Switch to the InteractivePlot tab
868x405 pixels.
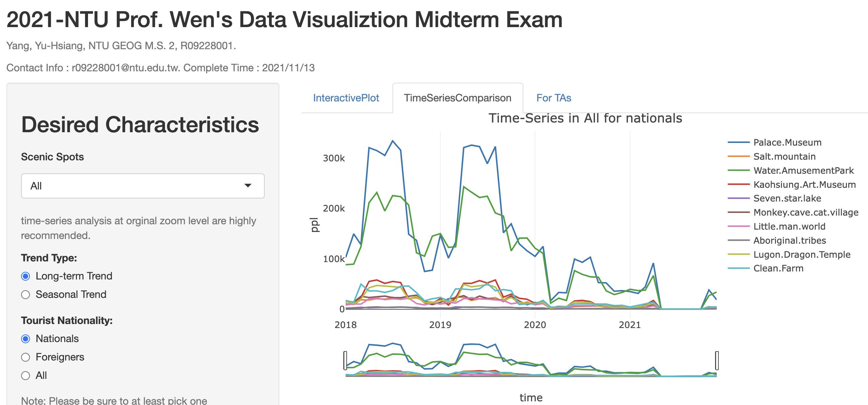pos(346,98)
